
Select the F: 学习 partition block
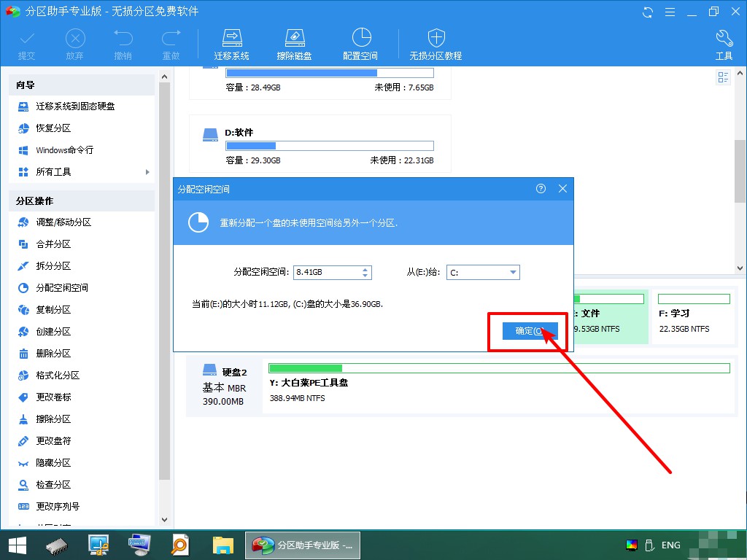694,316
